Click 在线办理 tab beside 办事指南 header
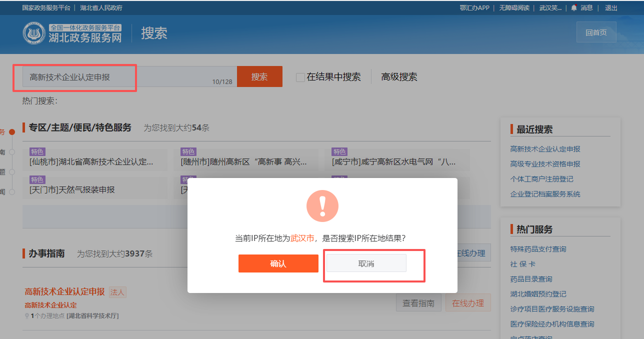The height and width of the screenshot is (339, 644). tap(471, 253)
